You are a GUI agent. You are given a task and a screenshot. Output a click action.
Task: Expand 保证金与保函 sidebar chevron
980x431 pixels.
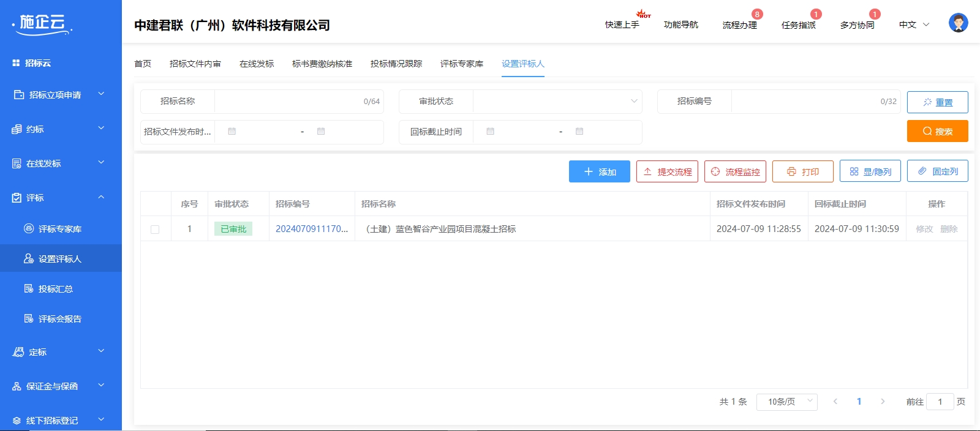[102, 385]
